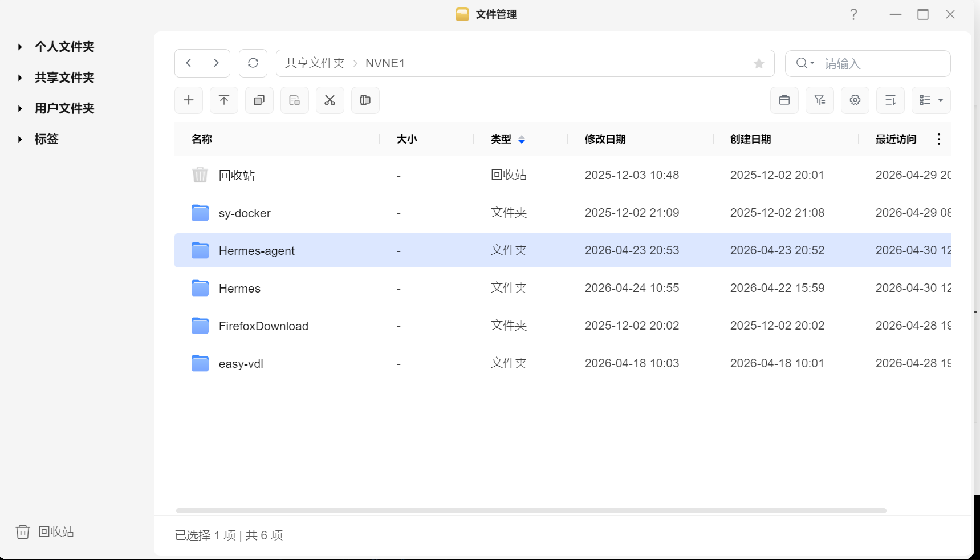The height and width of the screenshot is (560, 980).
Task: Click the 文件管理 title folder icon
Action: pyautogui.click(x=462, y=14)
